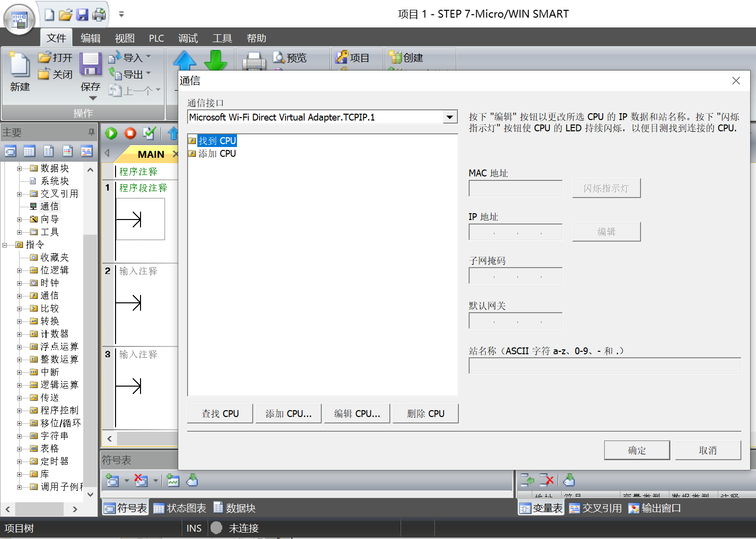Click the green RUN button in editor toolbar
756x539 pixels.
(x=111, y=133)
